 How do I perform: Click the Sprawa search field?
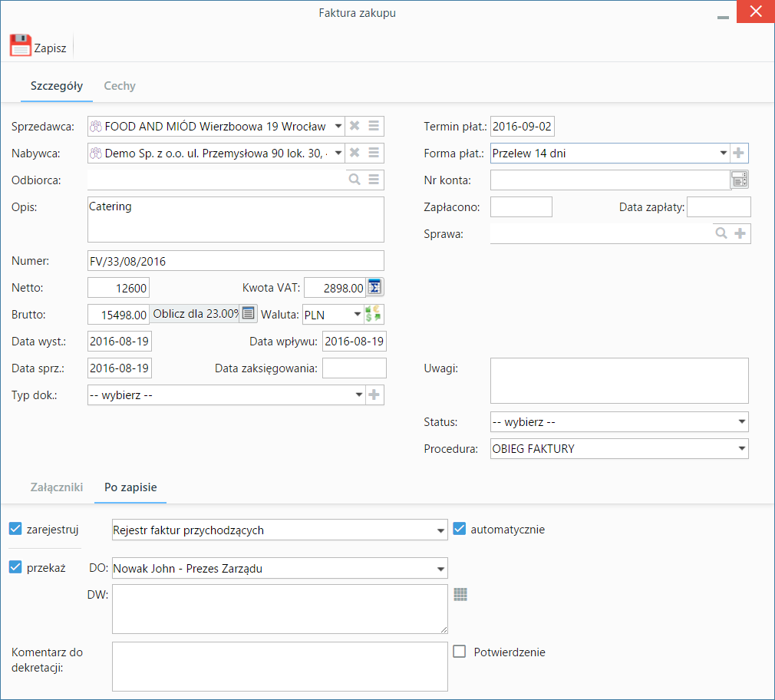(x=602, y=233)
